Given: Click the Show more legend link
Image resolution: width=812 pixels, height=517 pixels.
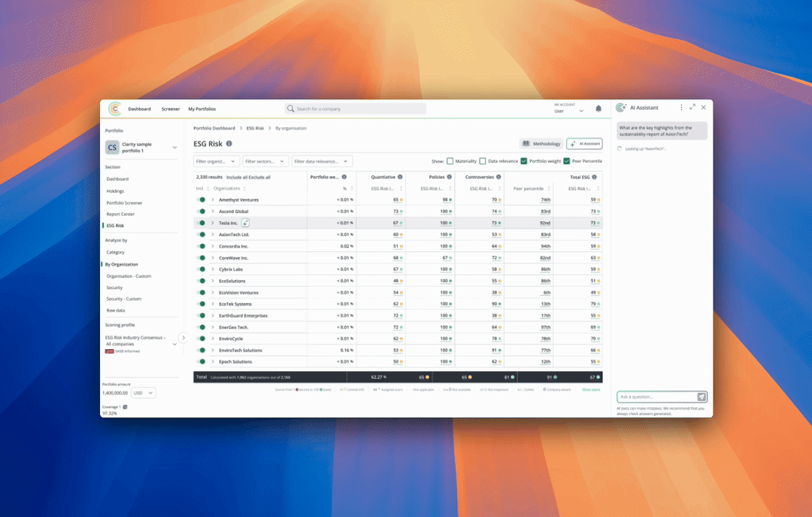Looking at the screenshot, I should (x=591, y=390).
